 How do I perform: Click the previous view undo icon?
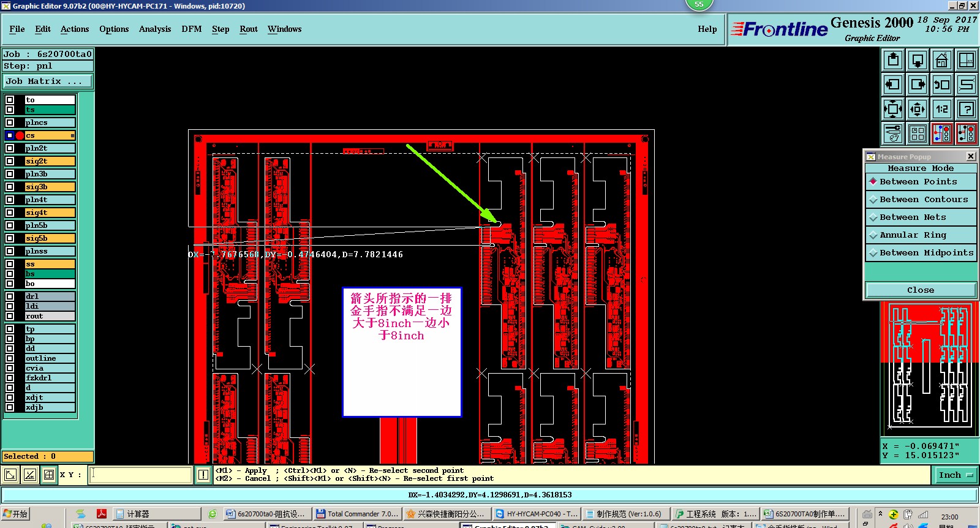tap(942, 85)
